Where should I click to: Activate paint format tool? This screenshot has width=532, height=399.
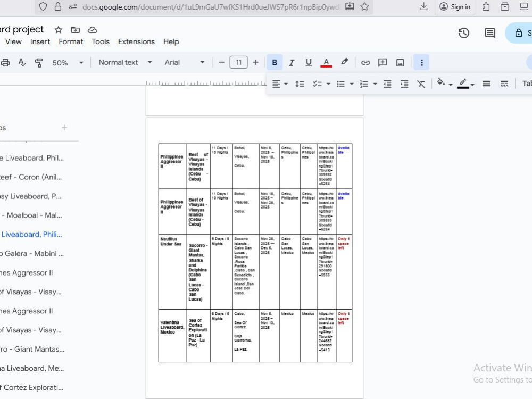pos(39,63)
